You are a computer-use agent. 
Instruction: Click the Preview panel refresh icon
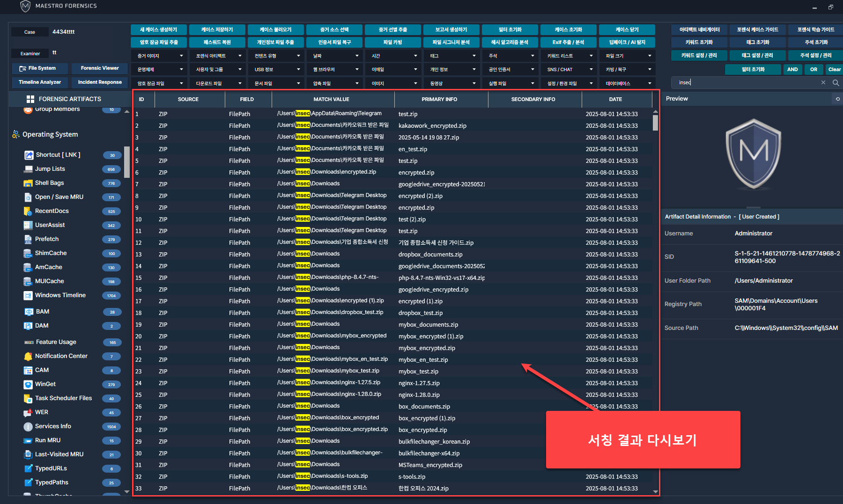837,99
